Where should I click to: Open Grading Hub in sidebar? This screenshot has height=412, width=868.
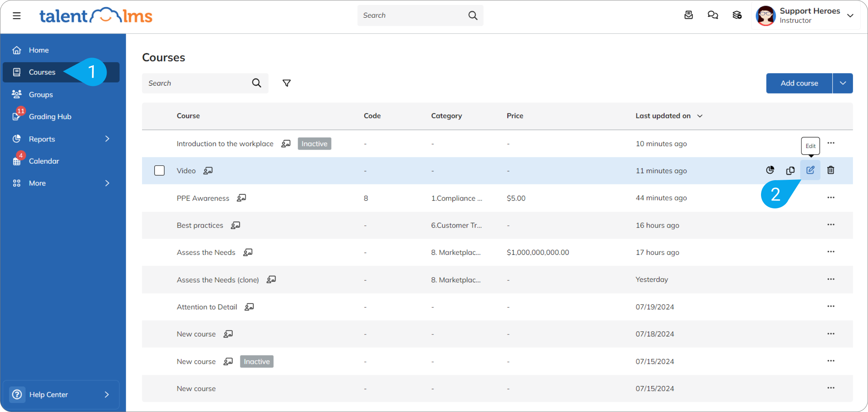coord(50,116)
